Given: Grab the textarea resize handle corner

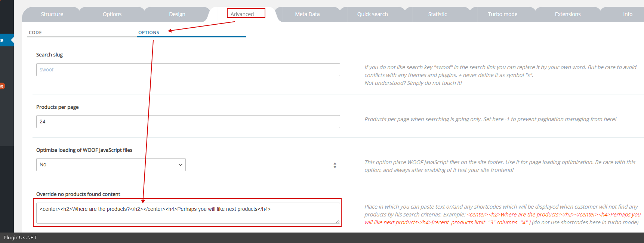Looking at the screenshot, I should tap(338, 221).
